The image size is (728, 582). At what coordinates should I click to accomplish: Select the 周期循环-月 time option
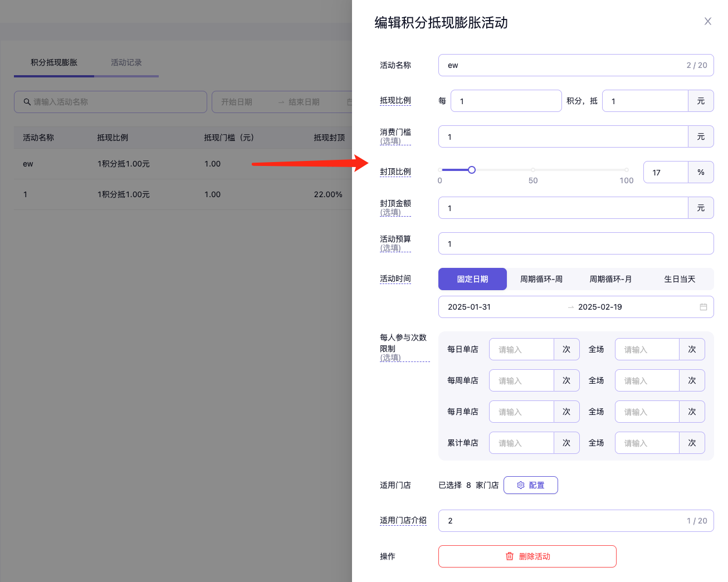(610, 279)
